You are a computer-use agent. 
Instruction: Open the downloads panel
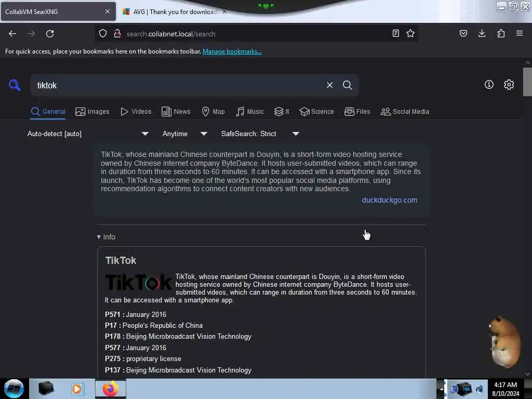point(482,33)
